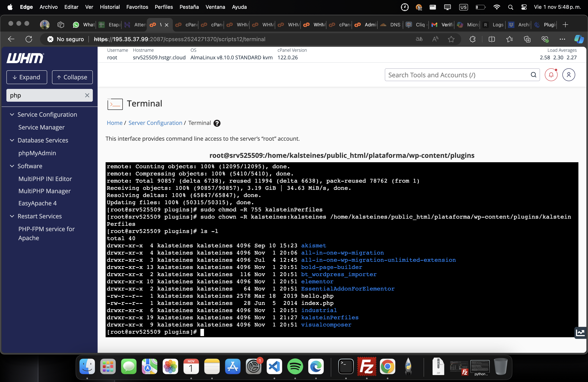
Task: Open the favorites list icon
Action: click(509, 39)
